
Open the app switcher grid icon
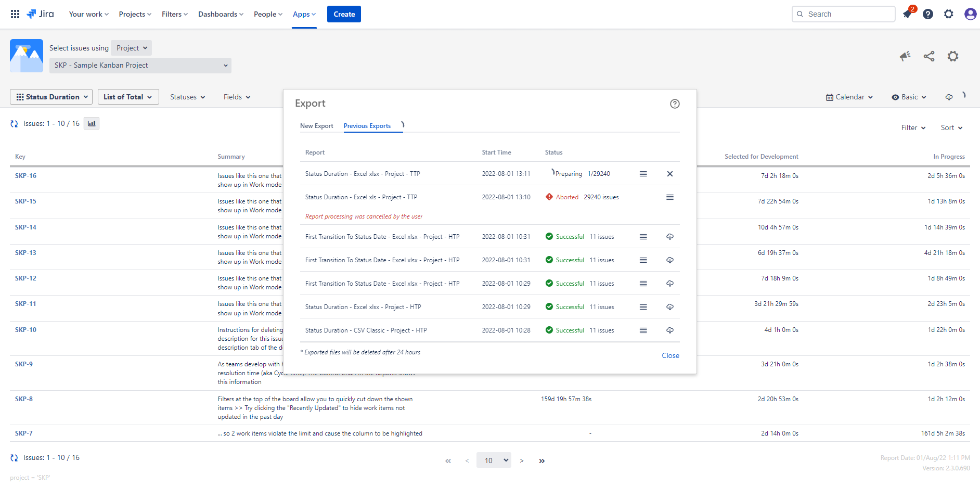(x=15, y=14)
